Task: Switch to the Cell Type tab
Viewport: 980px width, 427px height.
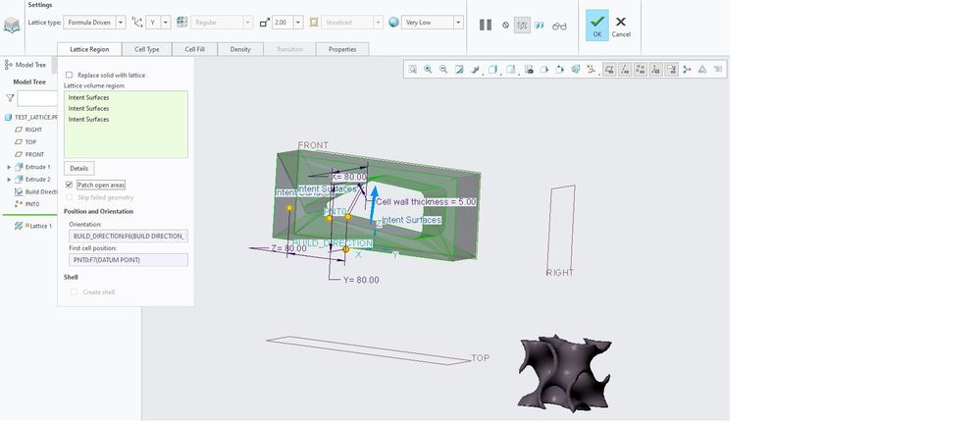Action: pos(147,49)
